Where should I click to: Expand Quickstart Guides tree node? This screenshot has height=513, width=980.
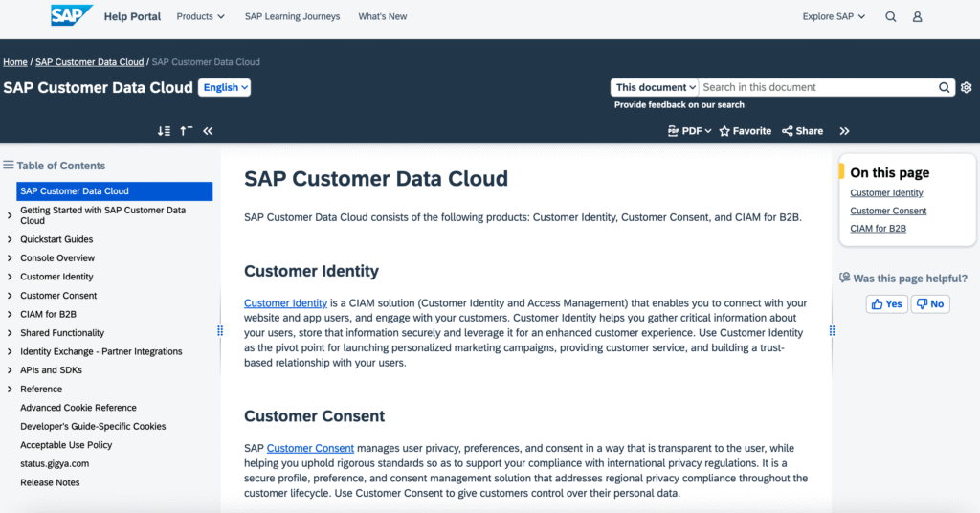tap(10, 239)
